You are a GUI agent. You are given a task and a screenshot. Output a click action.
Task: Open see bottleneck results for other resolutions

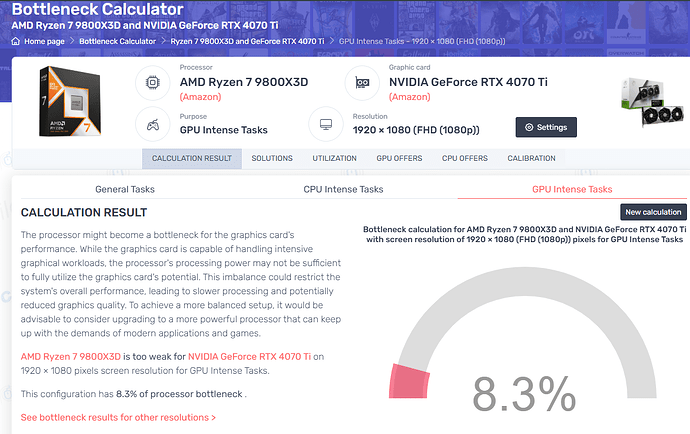118,417
